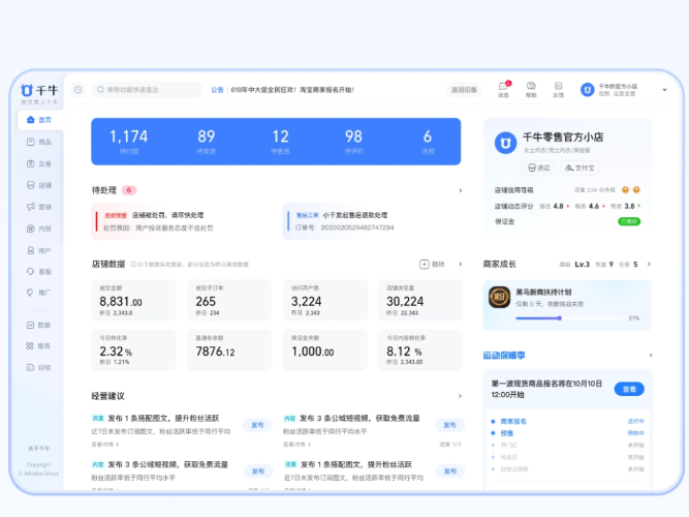The width and height of the screenshot is (689, 517).
Task: Click the 商家报名 timeline step
Action: tap(513, 421)
